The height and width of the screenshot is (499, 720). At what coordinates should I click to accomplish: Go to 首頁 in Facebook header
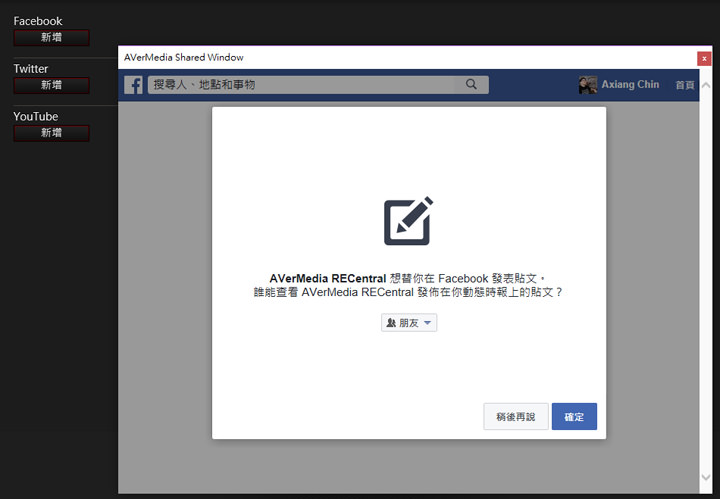coord(685,85)
